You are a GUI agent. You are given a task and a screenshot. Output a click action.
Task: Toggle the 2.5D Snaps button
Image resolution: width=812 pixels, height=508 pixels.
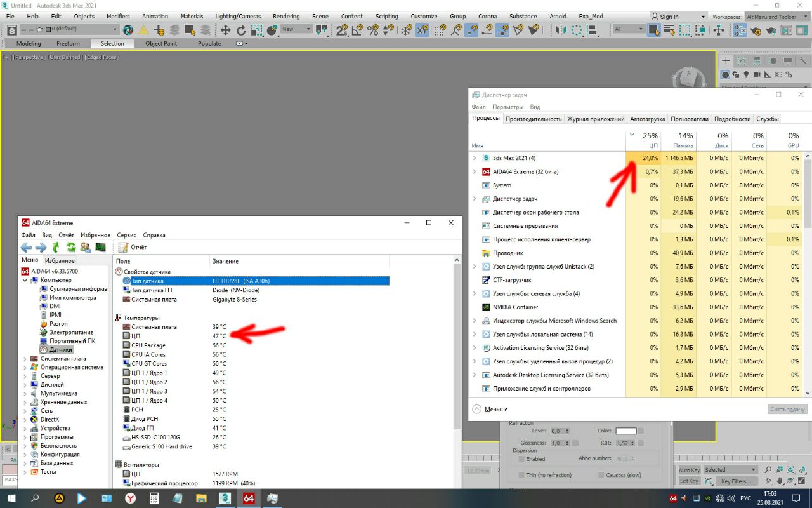(342, 29)
